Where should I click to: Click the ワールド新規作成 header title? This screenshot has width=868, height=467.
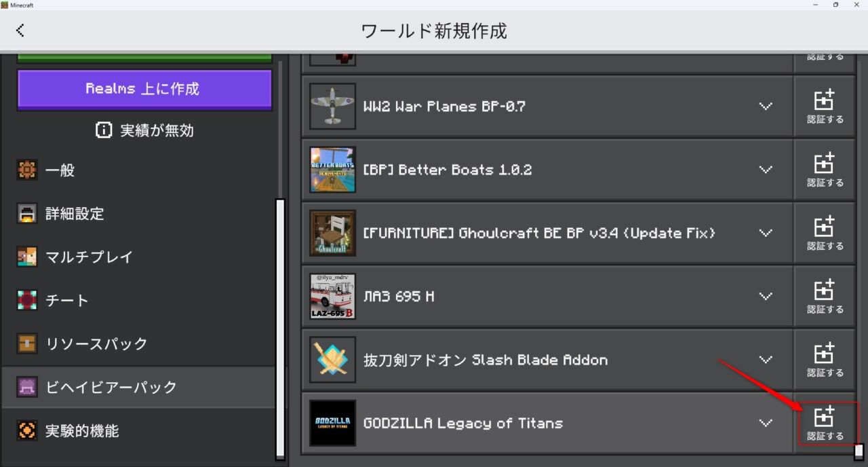(434, 31)
